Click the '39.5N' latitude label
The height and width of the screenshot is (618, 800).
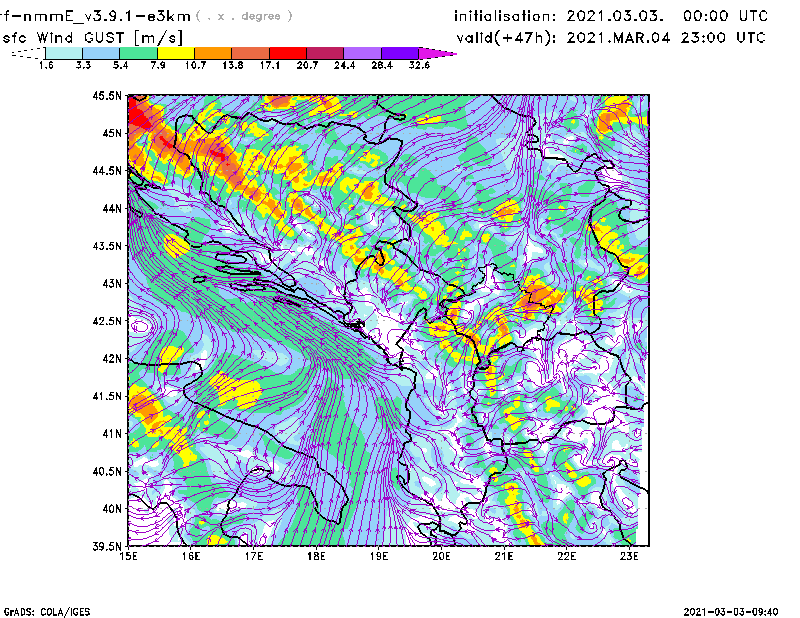point(108,547)
